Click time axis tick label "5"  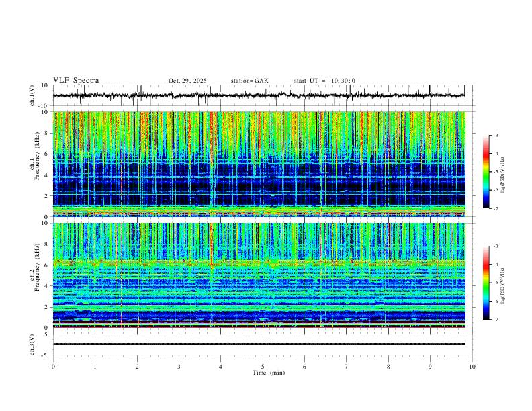tap(263, 367)
